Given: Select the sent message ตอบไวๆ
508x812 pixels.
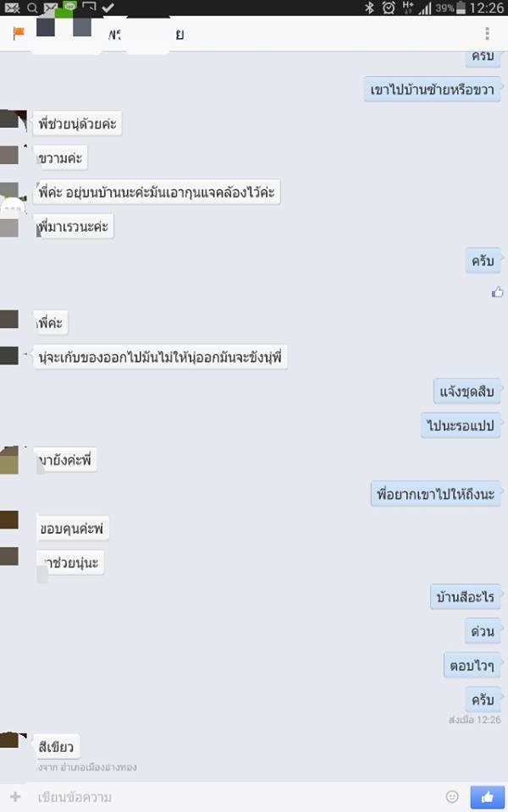Looking at the screenshot, I should [472, 666].
